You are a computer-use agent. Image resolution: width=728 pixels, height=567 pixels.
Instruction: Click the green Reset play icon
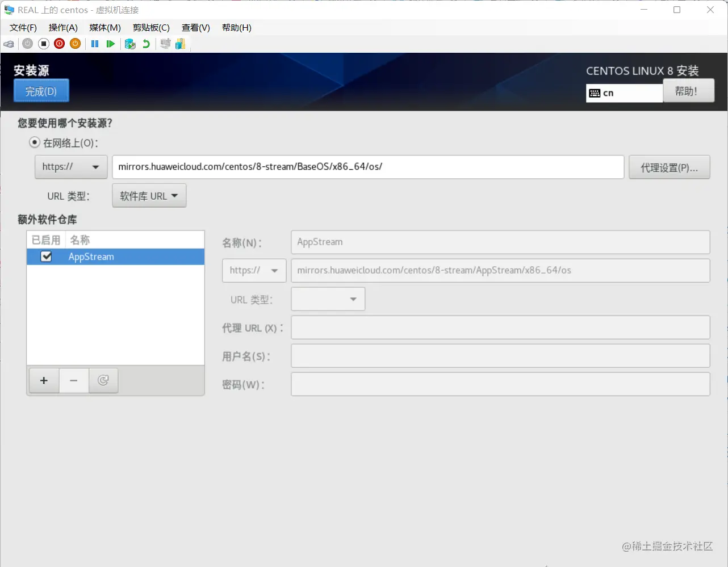tap(111, 44)
